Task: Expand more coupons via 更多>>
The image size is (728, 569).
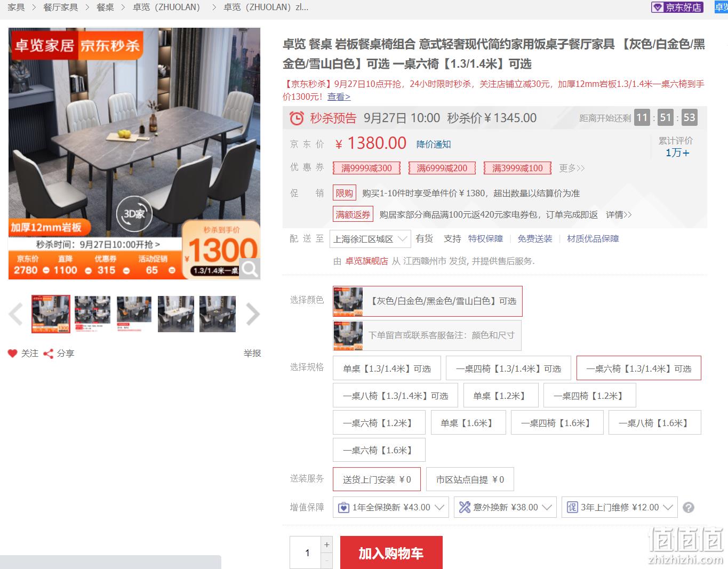Action: (572, 168)
